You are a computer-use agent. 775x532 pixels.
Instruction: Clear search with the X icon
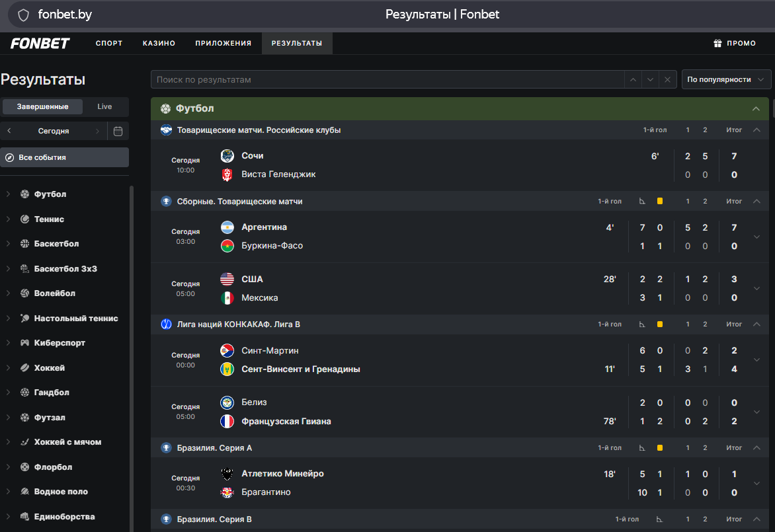pyautogui.click(x=667, y=79)
